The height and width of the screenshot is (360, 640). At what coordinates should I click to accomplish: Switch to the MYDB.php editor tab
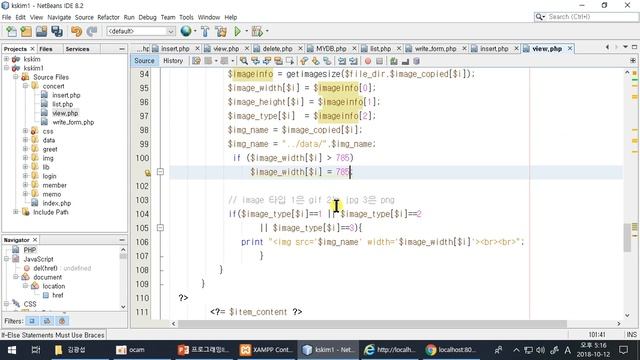331,49
